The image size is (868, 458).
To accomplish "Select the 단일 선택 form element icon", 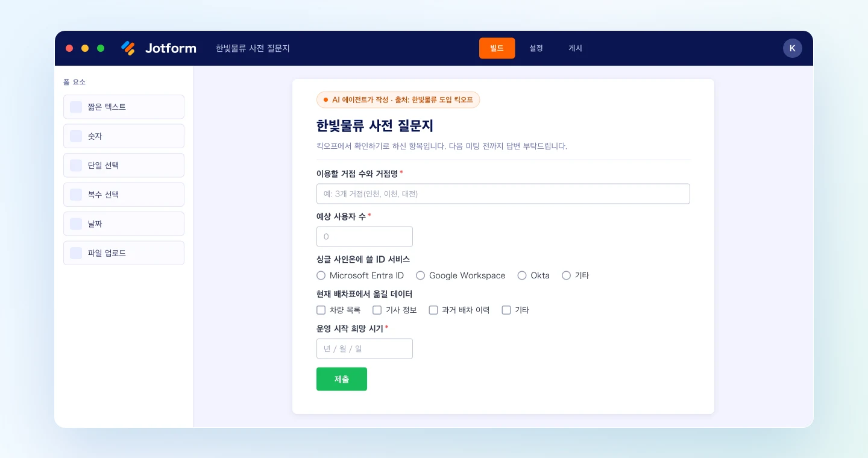I will (76, 165).
